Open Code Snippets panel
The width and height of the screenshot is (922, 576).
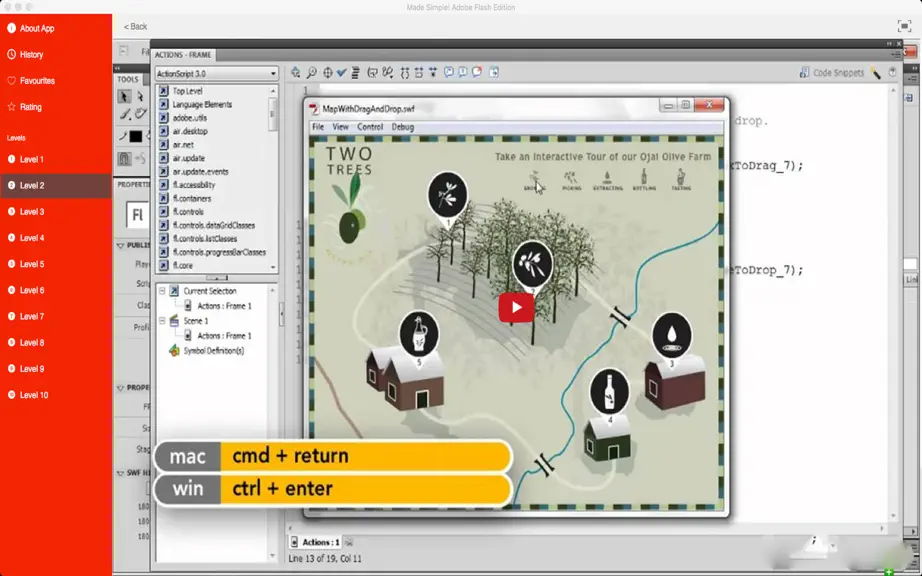click(831, 72)
